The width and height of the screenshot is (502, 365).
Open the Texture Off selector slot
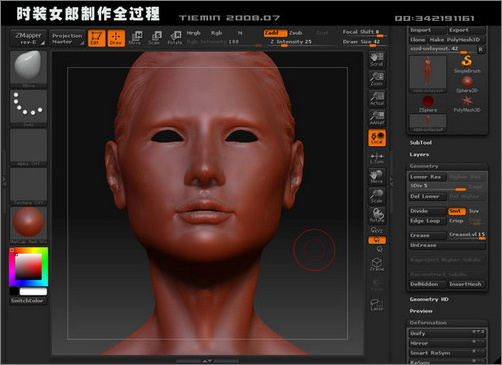[x=28, y=186]
